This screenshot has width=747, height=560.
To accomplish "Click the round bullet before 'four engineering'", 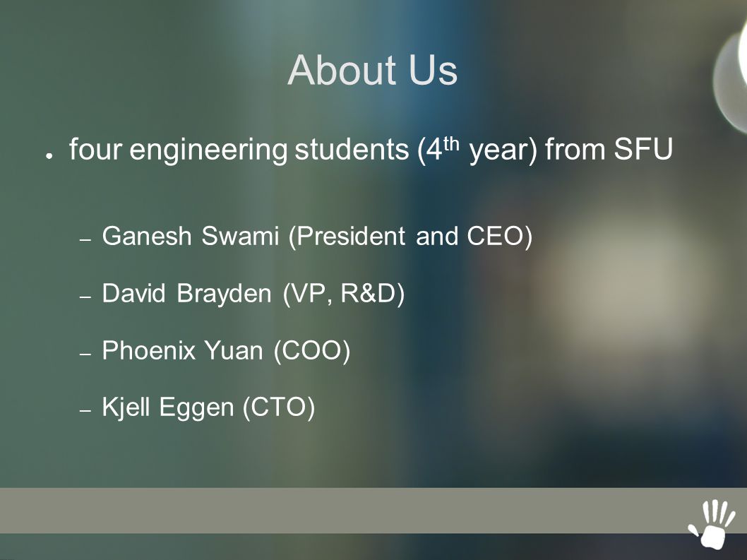I will (x=49, y=155).
